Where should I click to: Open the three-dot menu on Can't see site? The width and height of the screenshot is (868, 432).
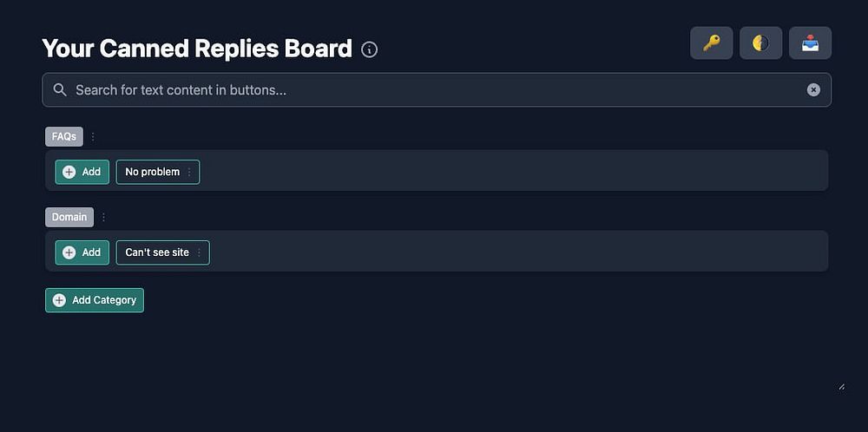point(199,253)
